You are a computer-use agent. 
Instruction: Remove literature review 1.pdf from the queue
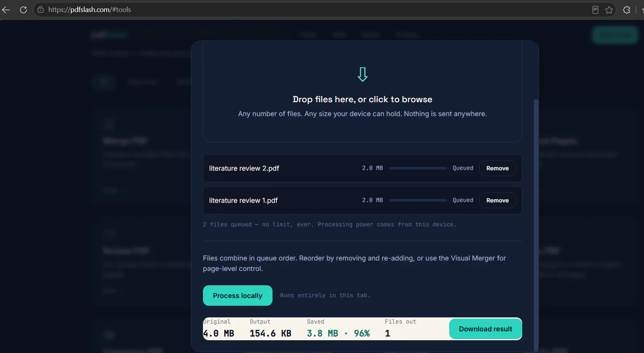coord(497,200)
